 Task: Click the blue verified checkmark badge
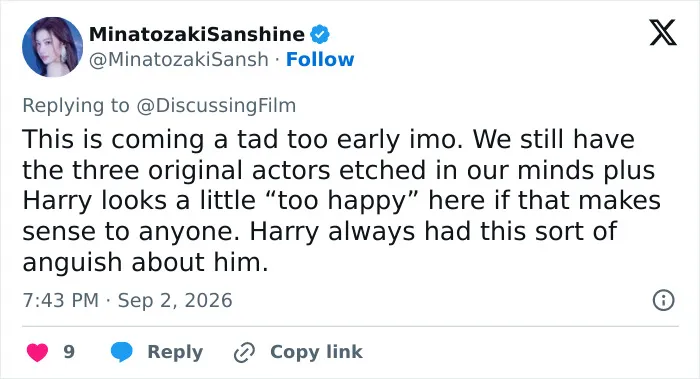tap(320, 34)
